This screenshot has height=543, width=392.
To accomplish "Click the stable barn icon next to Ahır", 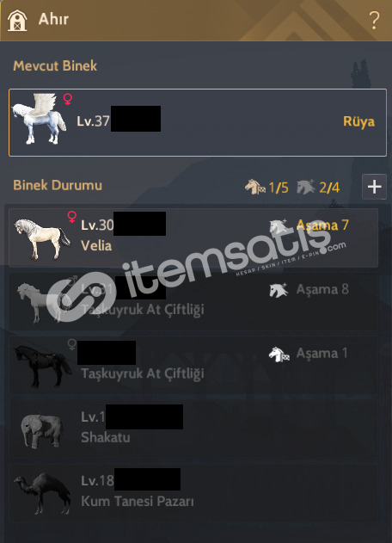I will tap(17, 20).
